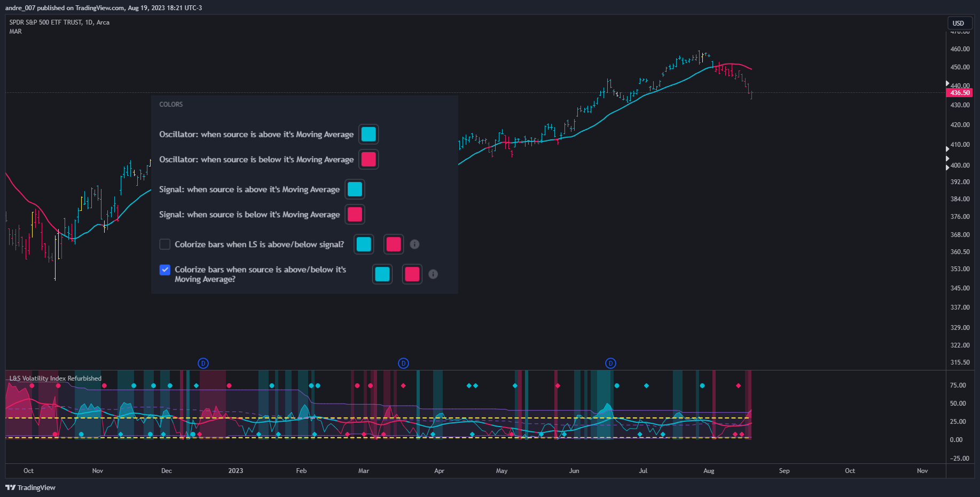Image resolution: width=980 pixels, height=497 pixels.
Task: Click info icon beside LS signal colorize option
Action: click(x=414, y=244)
